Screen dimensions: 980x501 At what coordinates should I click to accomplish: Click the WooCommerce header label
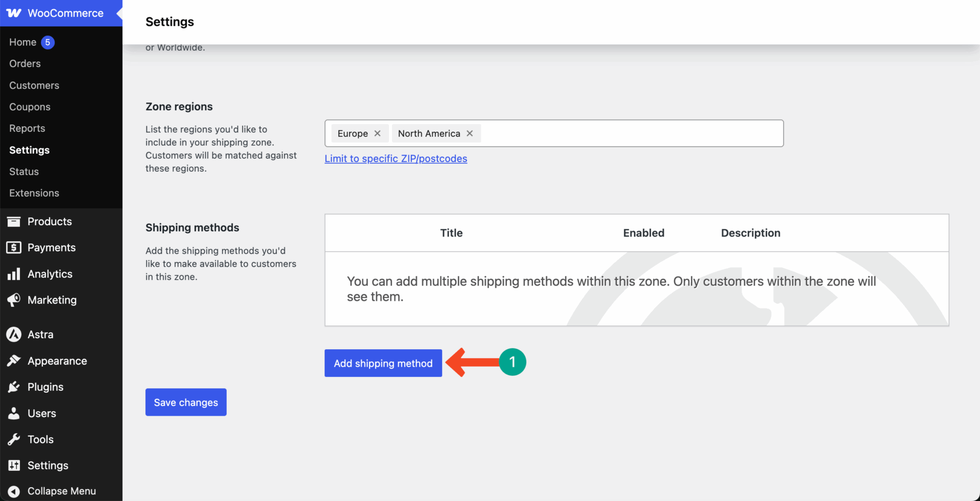66,13
